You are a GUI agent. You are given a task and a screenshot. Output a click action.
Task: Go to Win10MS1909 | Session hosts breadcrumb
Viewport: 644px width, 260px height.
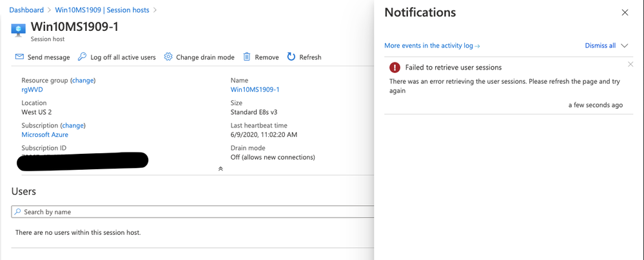(x=102, y=10)
